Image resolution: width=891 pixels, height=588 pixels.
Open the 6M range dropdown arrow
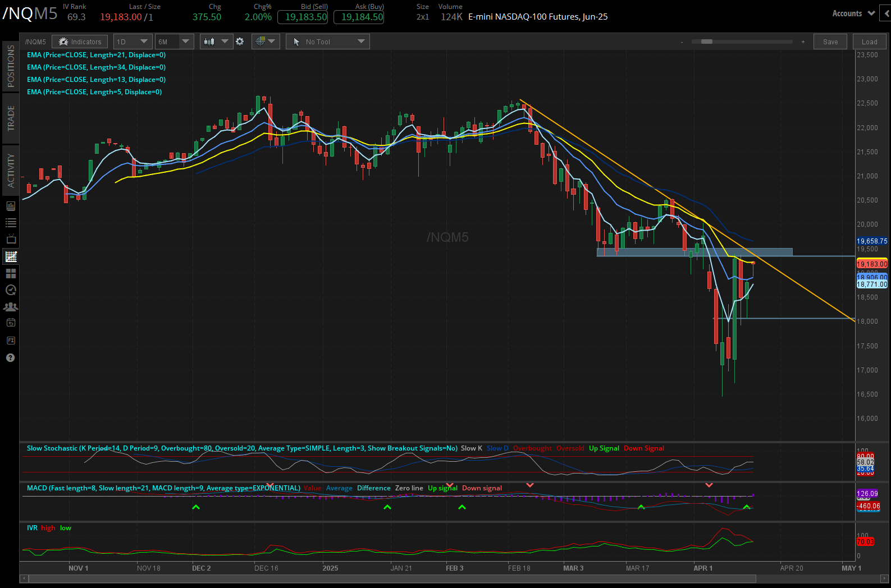(186, 42)
